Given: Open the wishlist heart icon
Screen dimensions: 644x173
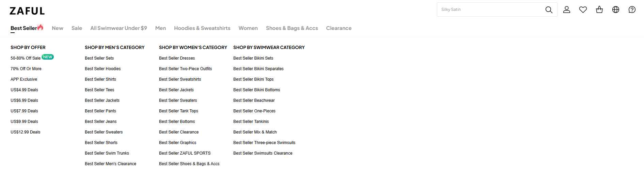Looking at the screenshot, I should click(x=583, y=10).
